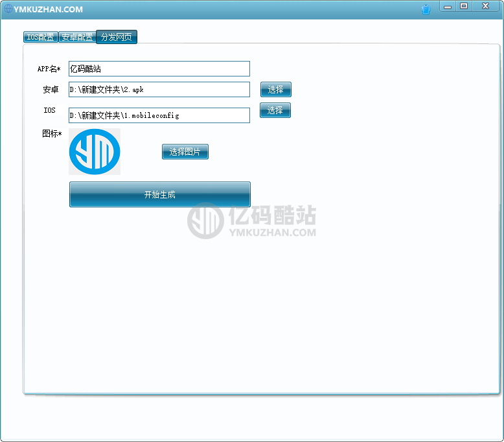Click the YM app icon preview thumbnail
This screenshot has height=442, width=504.
tap(95, 152)
